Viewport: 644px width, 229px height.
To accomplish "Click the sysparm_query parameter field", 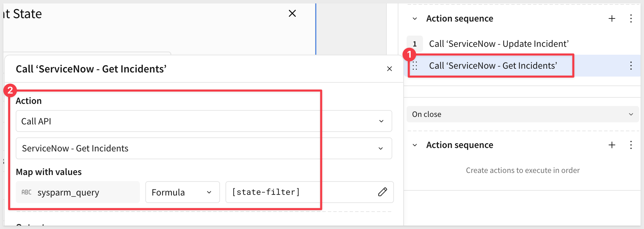I will tap(78, 192).
